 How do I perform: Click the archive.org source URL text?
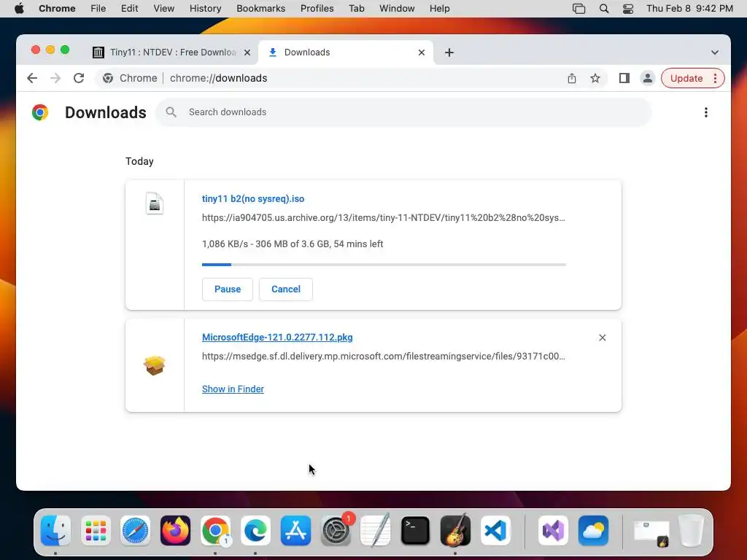(x=383, y=217)
